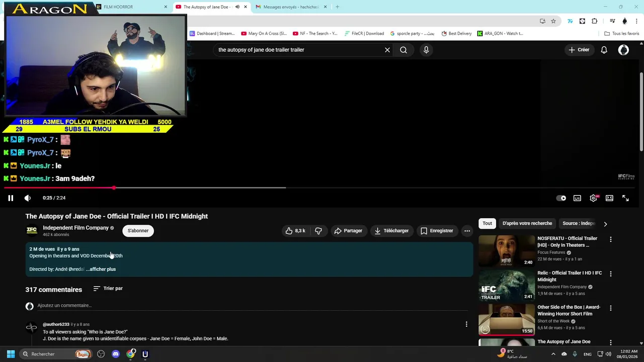This screenshot has width=644, height=362.
Task: Open the Windows Start menu
Action: click(x=11, y=354)
